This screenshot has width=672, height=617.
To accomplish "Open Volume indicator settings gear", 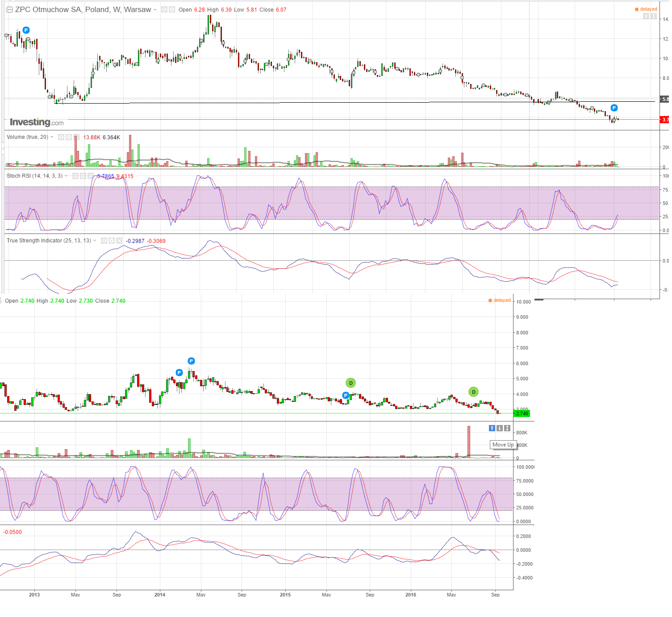I will (x=69, y=137).
